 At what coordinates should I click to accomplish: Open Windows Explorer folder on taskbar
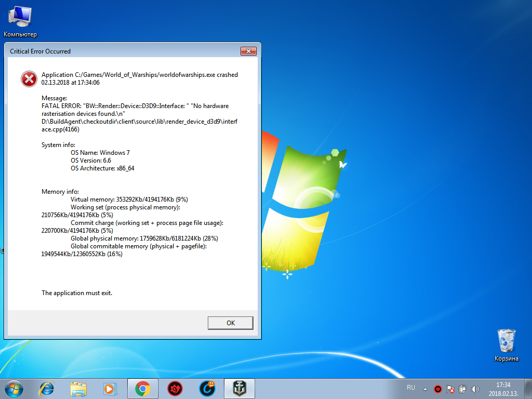pos(78,389)
